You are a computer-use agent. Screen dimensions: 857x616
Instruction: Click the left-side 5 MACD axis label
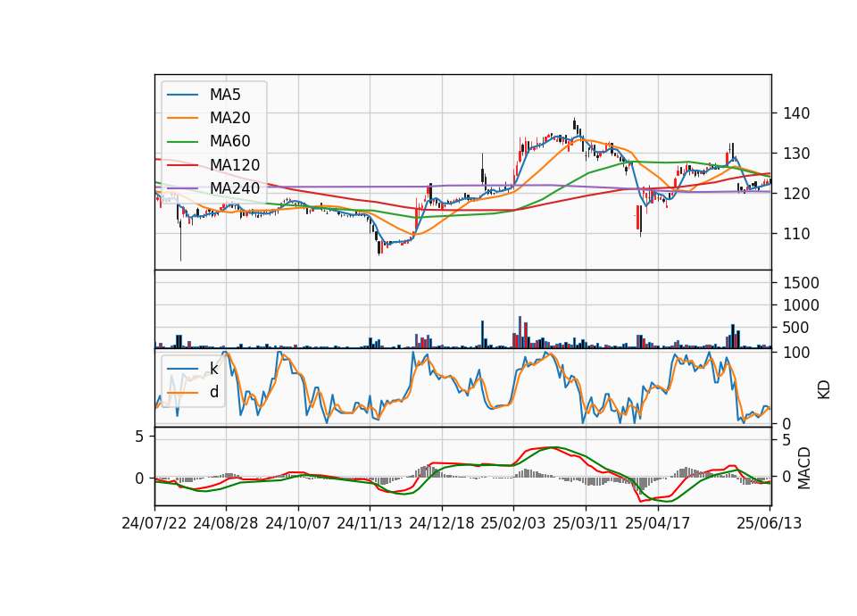pyautogui.click(x=139, y=437)
